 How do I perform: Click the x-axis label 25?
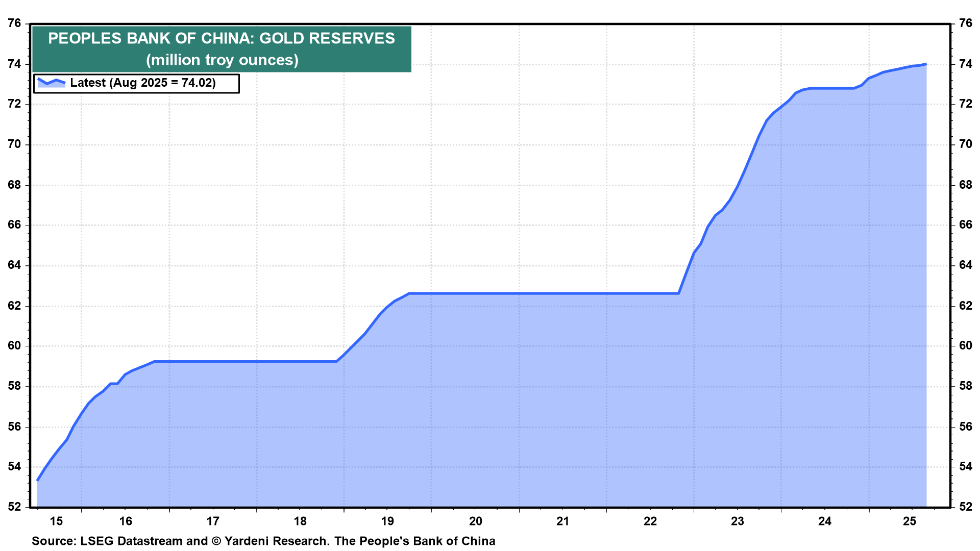[910, 521]
